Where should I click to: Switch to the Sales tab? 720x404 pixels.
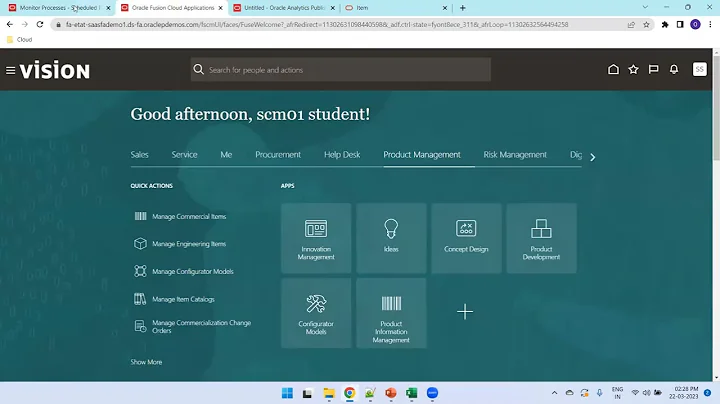click(139, 155)
